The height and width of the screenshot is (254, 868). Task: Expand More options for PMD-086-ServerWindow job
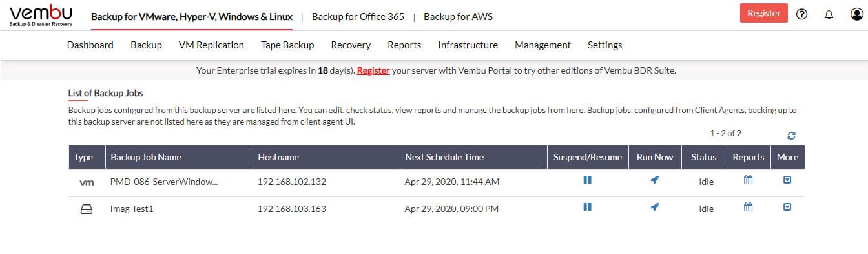[x=787, y=180]
